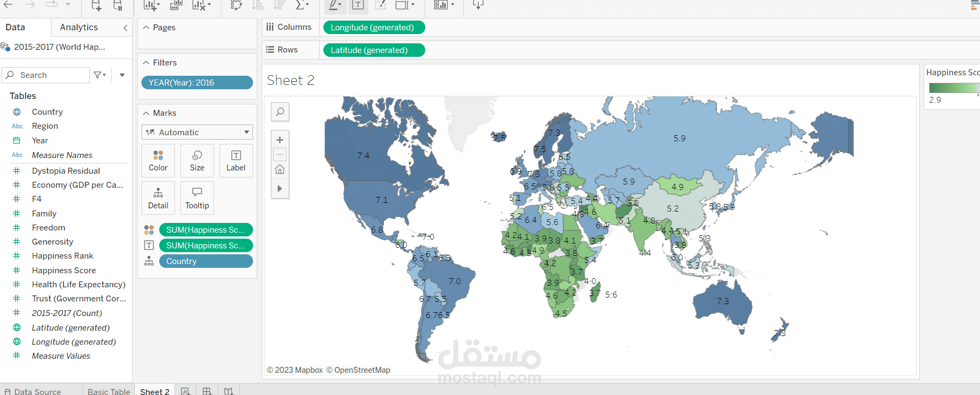The image size is (980, 395).
Task: Collapse the Pages shelf
Action: (x=146, y=28)
